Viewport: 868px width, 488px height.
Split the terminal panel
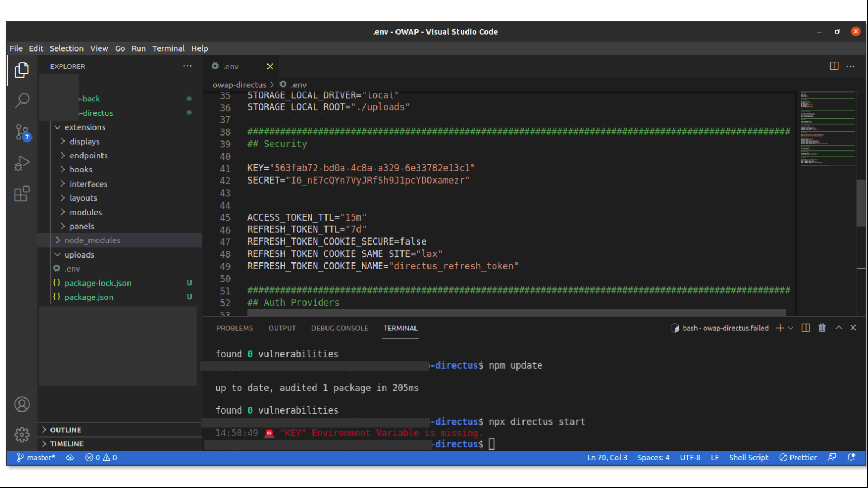(x=806, y=328)
